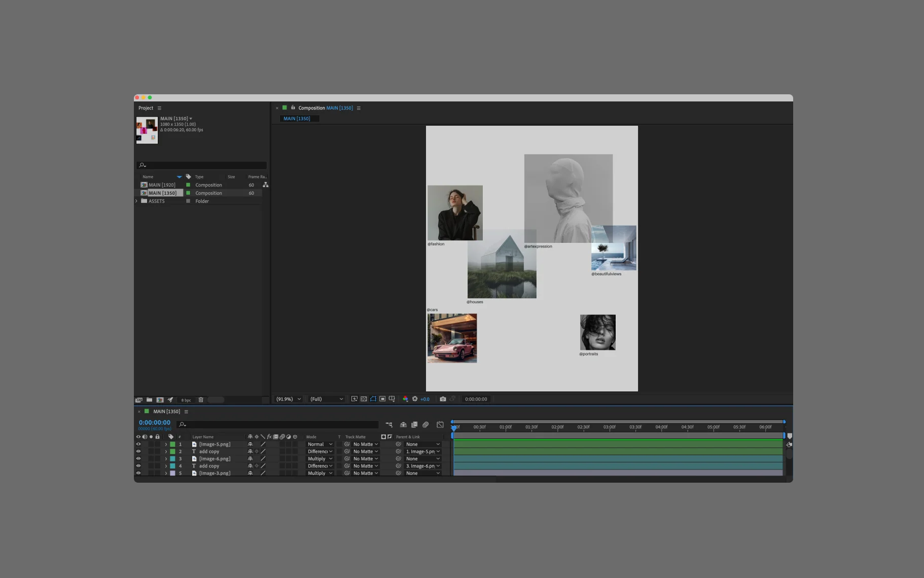The width and height of the screenshot is (924, 578).
Task: Toggle the composition viewer lock icon
Action: tap(293, 108)
